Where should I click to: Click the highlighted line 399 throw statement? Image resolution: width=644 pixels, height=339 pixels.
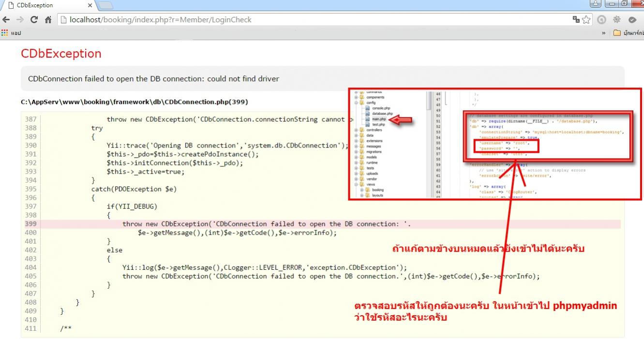point(267,224)
